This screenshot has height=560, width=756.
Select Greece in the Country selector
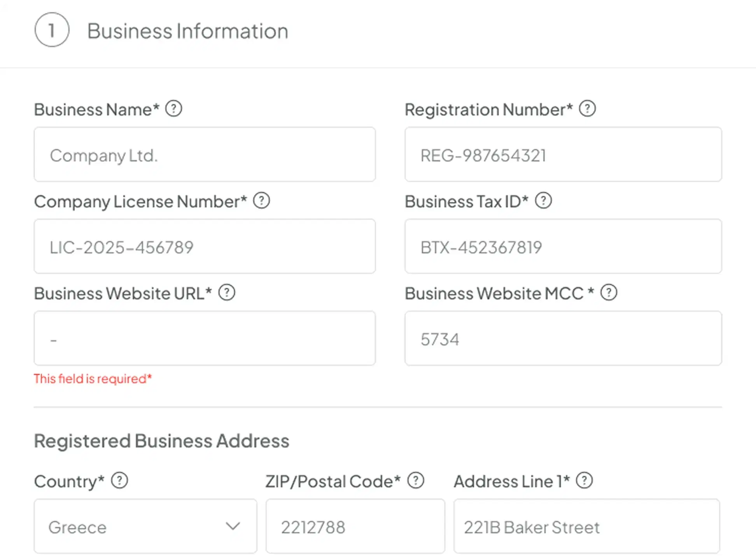[x=77, y=527]
